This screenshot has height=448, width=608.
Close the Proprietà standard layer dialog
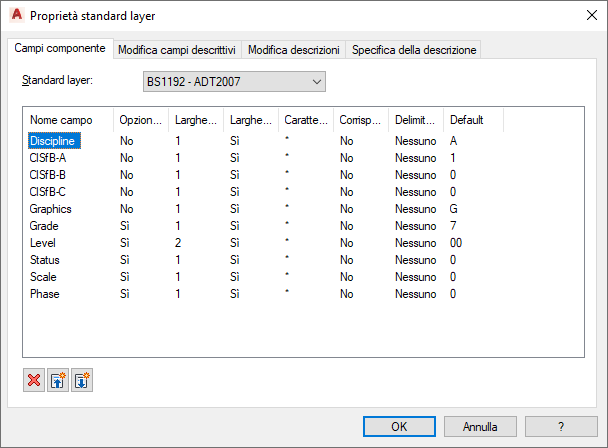pos(591,15)
